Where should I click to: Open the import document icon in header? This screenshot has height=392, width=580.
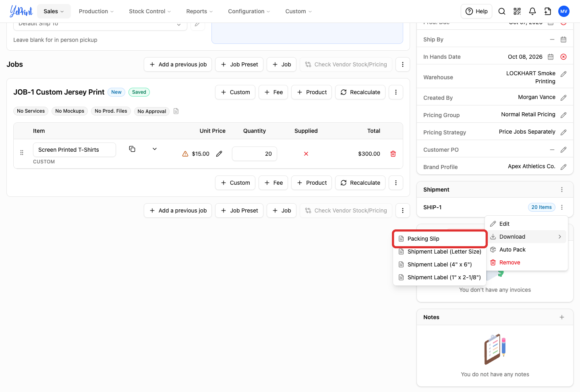[548, 11]
